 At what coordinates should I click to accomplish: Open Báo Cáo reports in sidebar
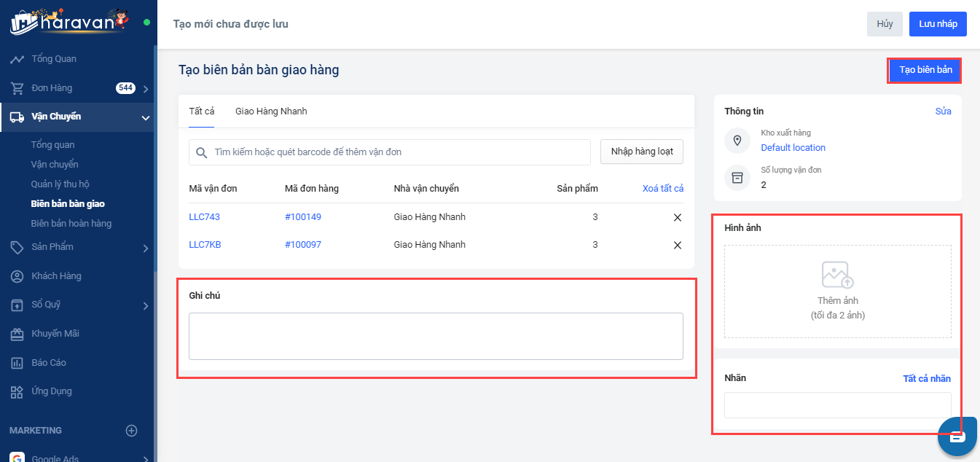[x=48, y=362]
